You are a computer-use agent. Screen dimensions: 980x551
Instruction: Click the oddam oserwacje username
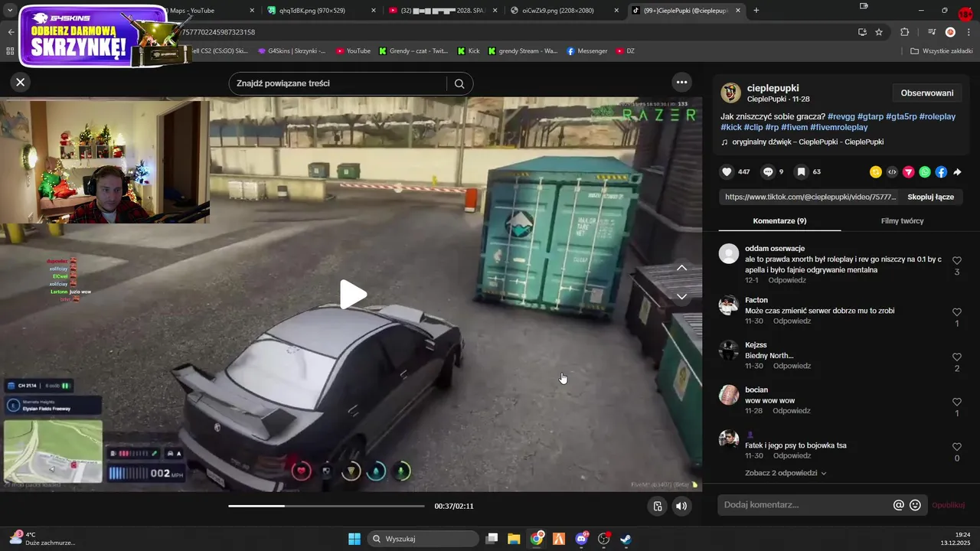(x=775, y=249)
